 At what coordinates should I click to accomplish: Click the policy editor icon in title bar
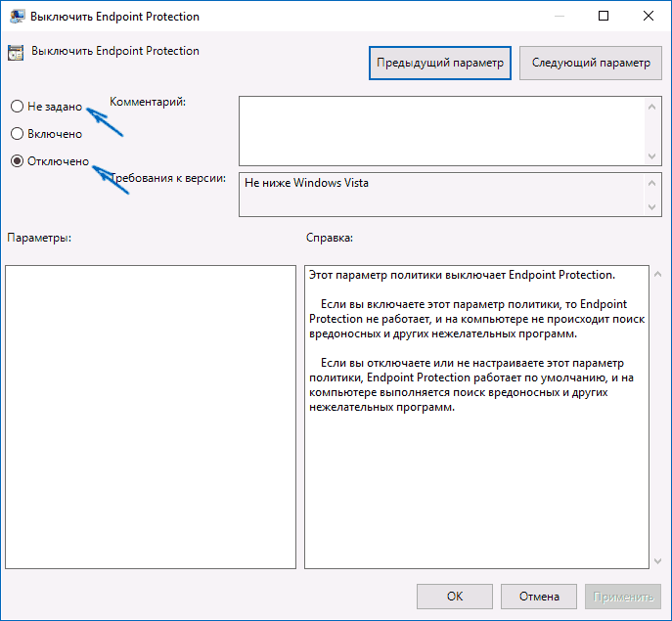point(18,17)
